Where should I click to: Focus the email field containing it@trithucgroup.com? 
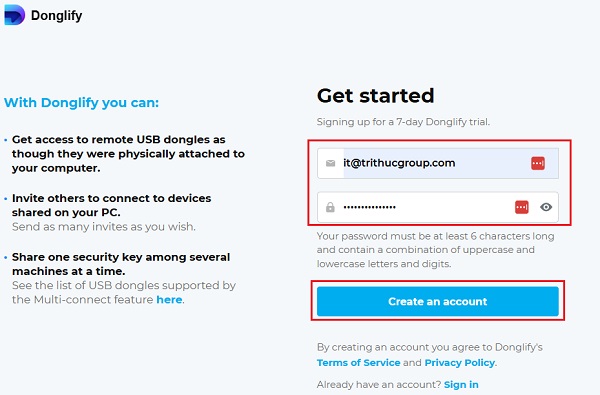[x=438, y=163]
